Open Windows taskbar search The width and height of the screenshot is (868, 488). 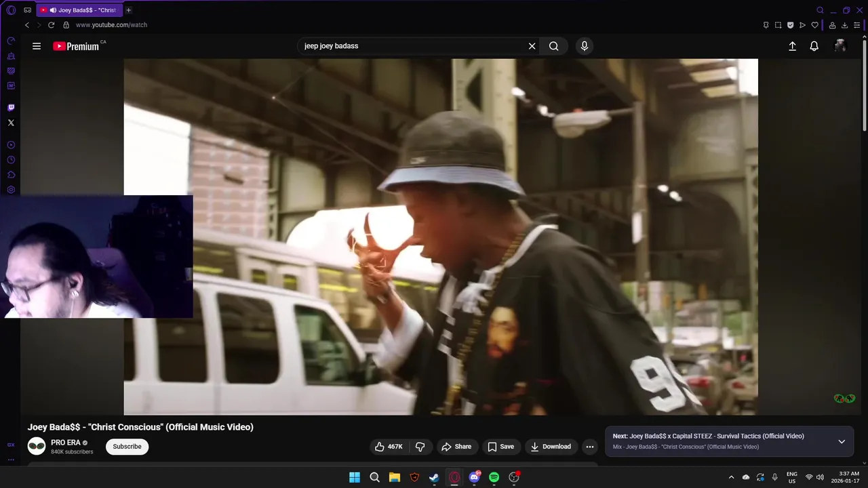(374, 477)
